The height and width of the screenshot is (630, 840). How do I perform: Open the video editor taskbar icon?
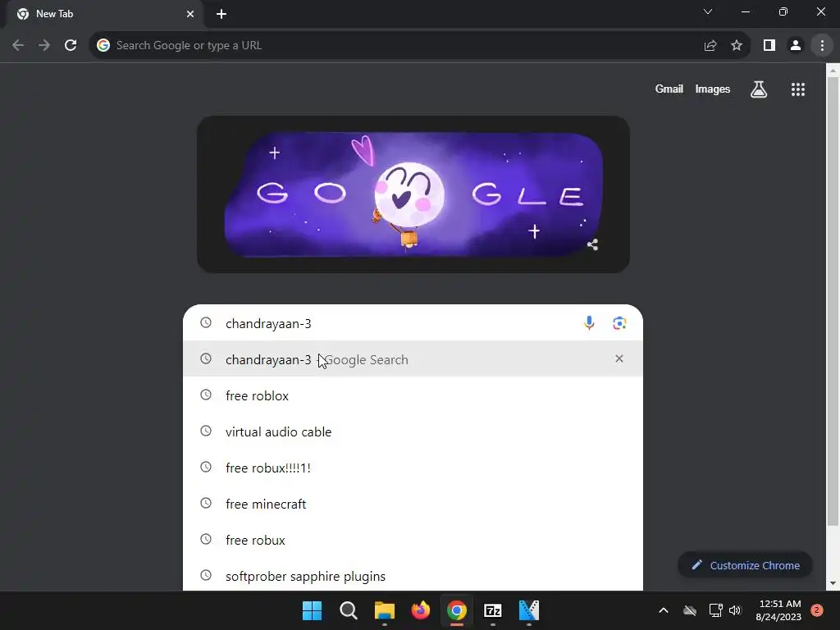529,610
